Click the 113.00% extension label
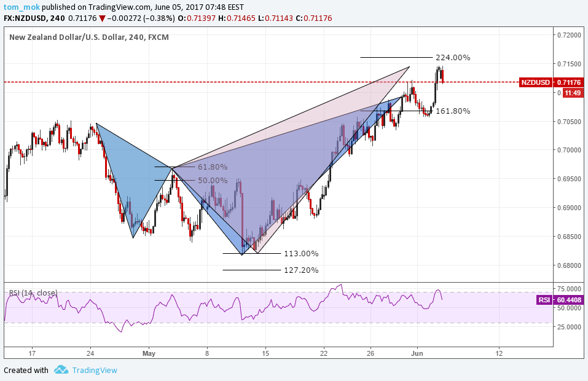588x381 pixels. pos(301,254)
